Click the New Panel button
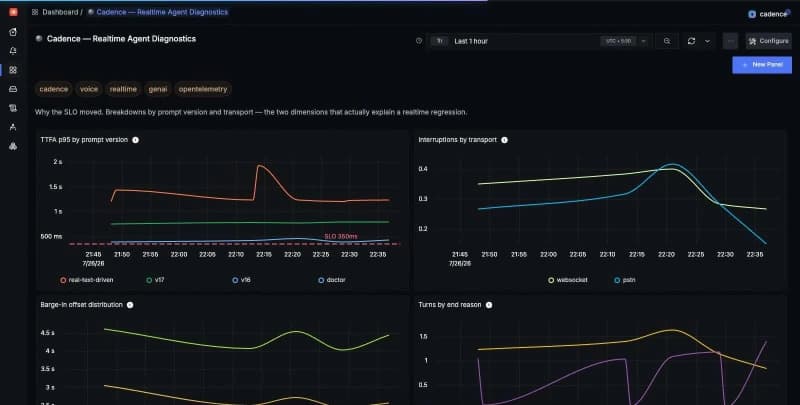This screenshot has width=800, height=405. pos(762,65)
